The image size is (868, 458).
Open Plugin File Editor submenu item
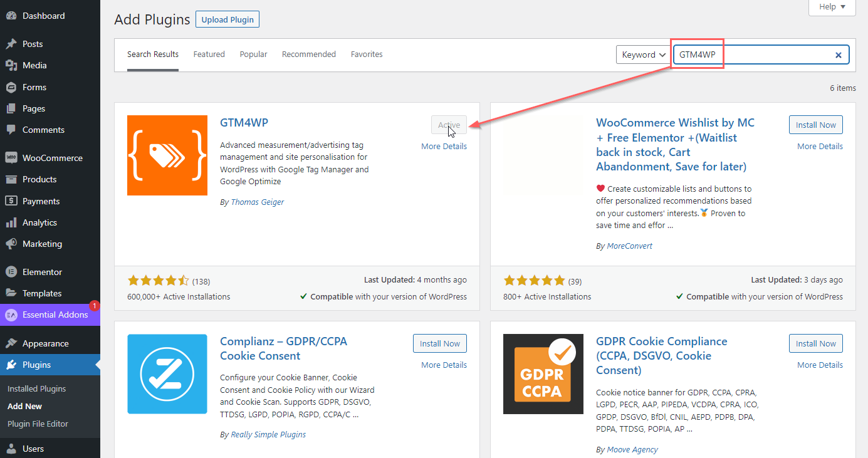click(x=38, y=424)
